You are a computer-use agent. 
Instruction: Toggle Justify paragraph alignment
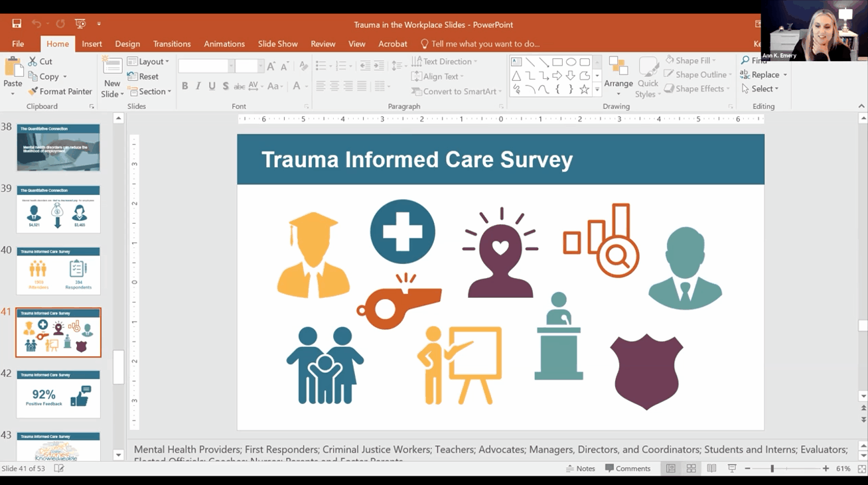tap(362, 86)
